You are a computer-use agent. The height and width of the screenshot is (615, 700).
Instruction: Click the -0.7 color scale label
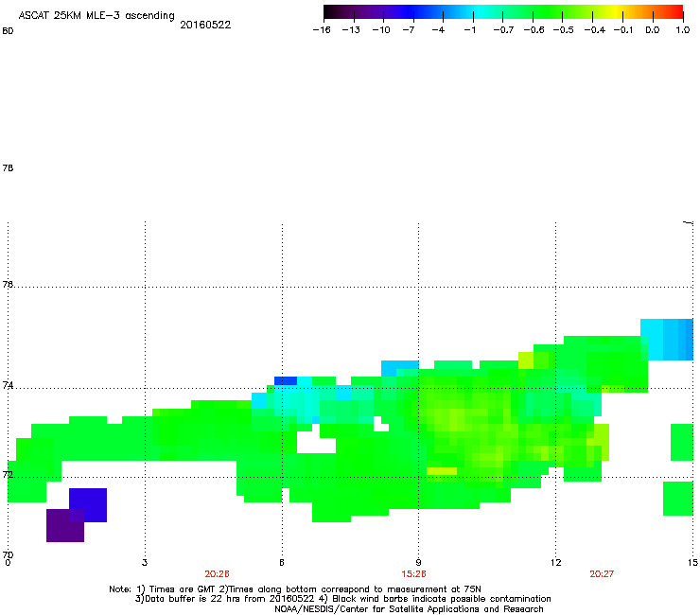[503, 30]
